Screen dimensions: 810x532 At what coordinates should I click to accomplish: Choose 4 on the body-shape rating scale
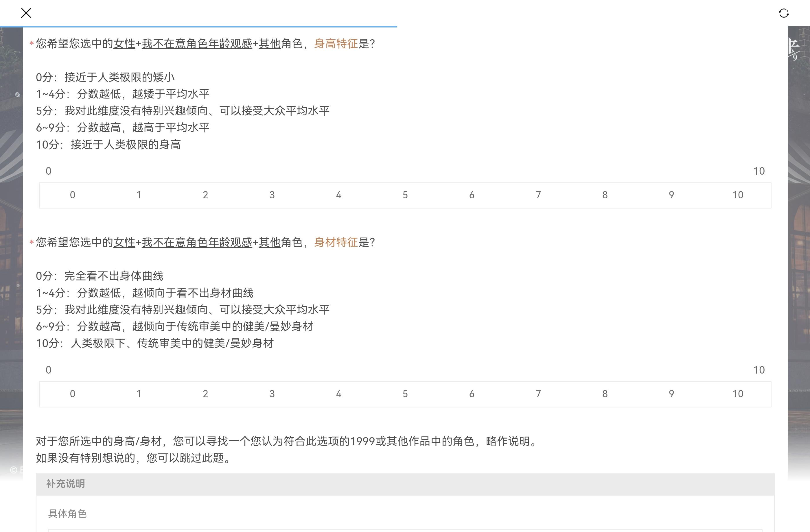point(339,394)
